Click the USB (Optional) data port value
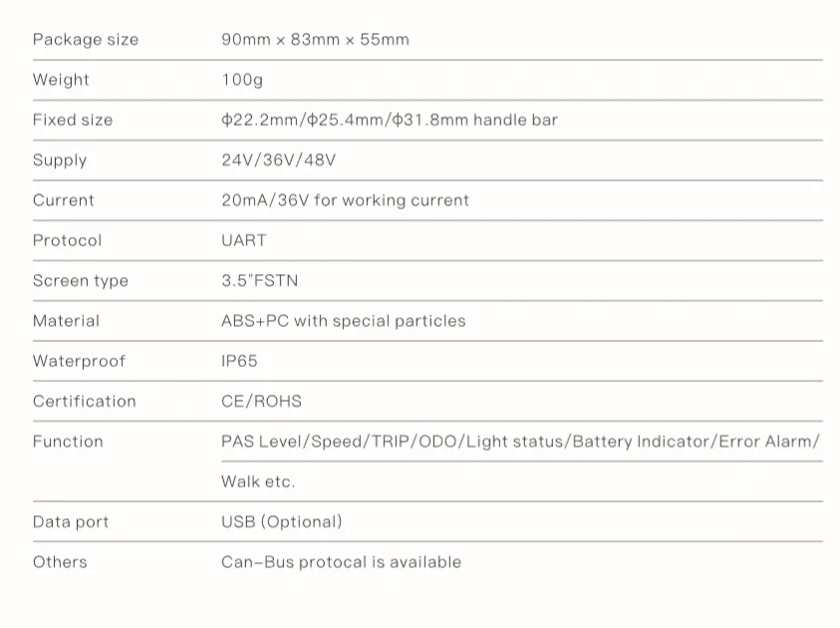The height and width of the screenshot is (628, 840). [x=281, y=522]
